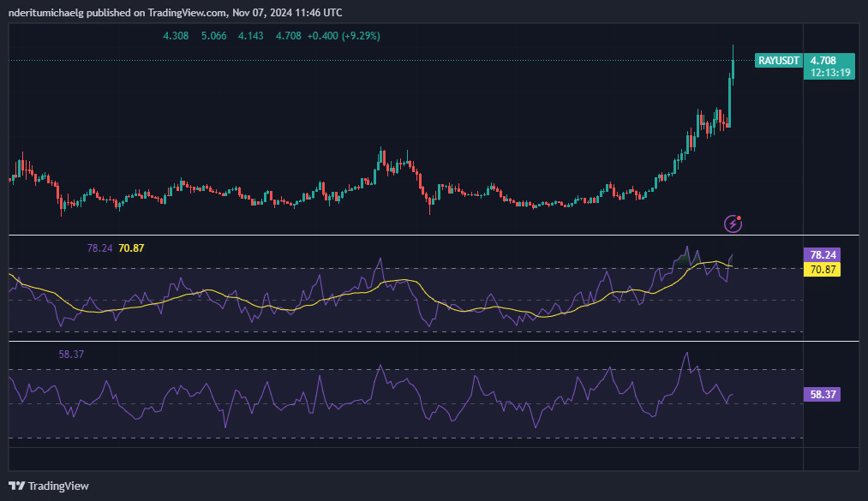Click the 58.37 legend value in the lowest pane
Screen dimensions: 868x501
(x=72, y=354)
